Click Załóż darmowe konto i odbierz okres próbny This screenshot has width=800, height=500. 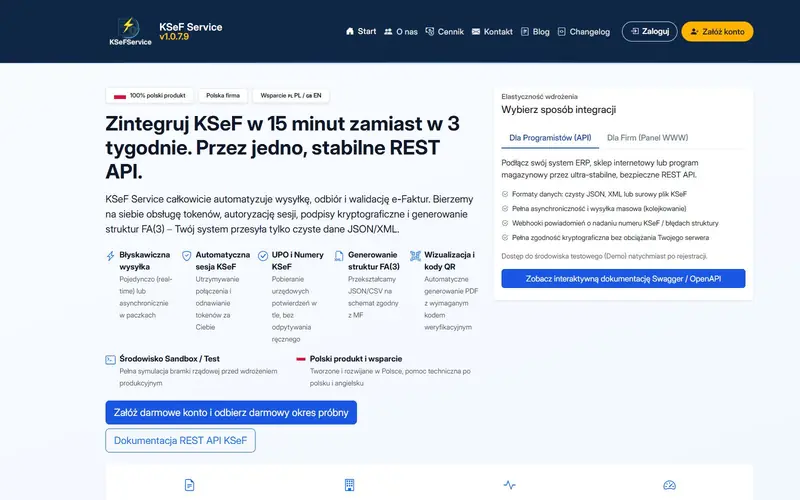(231, 412)
